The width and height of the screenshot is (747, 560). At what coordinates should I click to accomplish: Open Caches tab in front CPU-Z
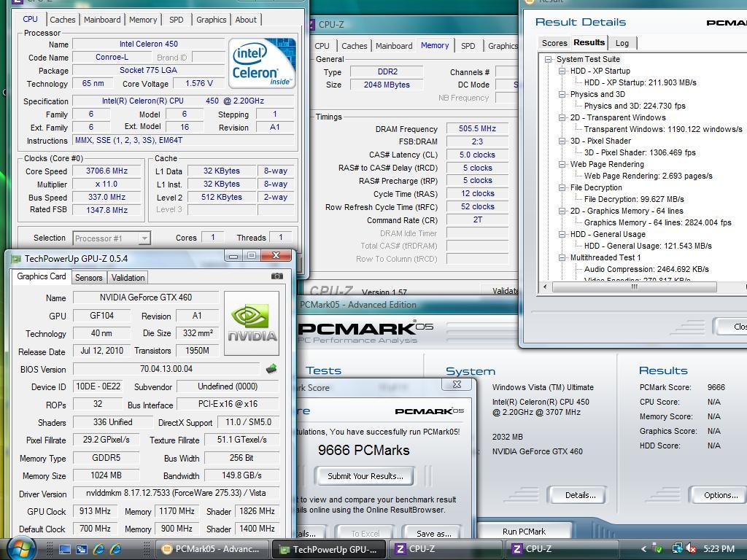[x=63, y=20]
